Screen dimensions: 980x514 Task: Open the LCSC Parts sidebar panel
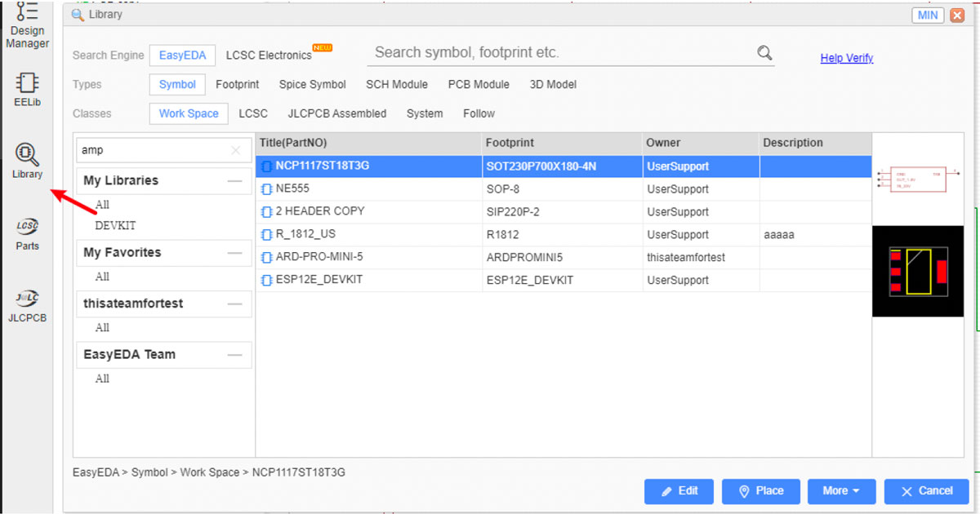click(x=27, y=233)
